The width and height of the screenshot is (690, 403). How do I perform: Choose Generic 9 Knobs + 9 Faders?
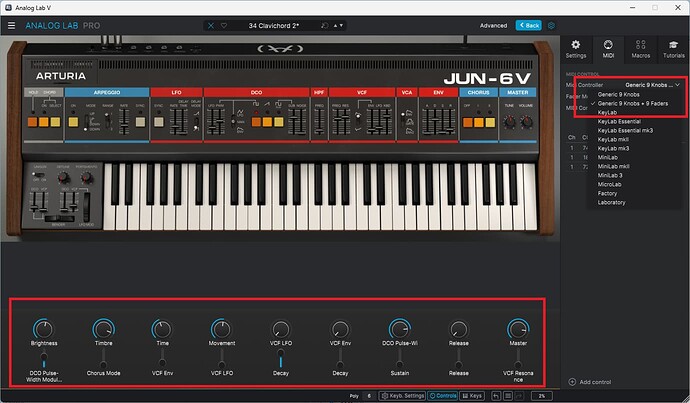(x=632, y=103)
